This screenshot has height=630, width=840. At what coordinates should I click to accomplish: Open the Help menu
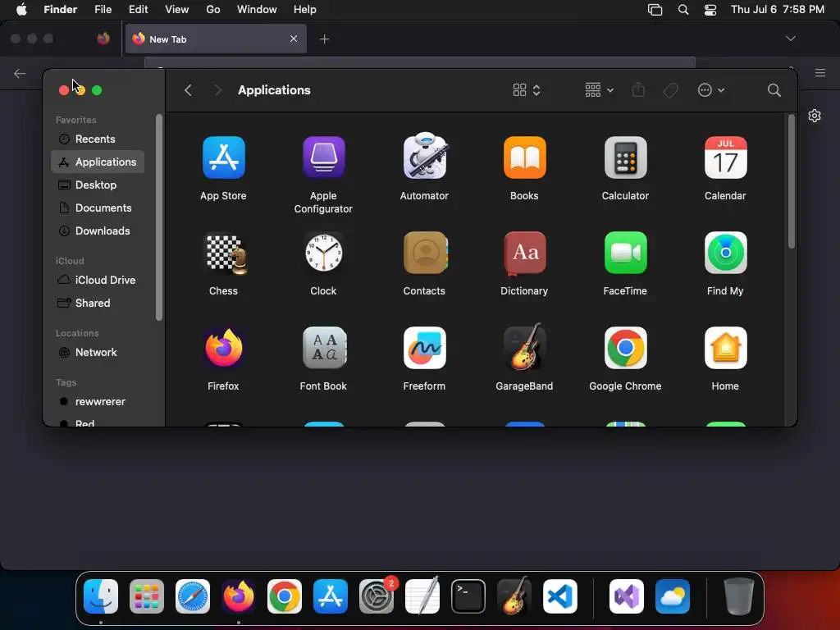point(305,10)
